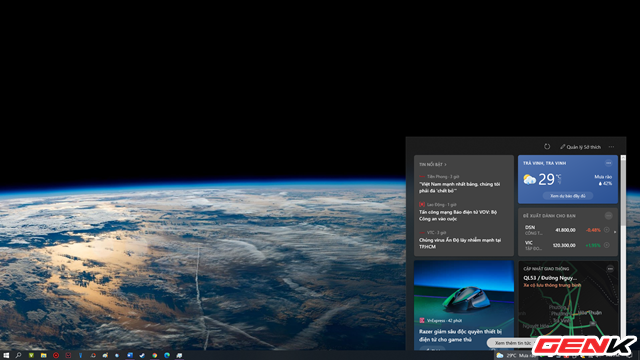Open taskbar search magnifier
Screen dimensions: 640x360
[18, 356]
